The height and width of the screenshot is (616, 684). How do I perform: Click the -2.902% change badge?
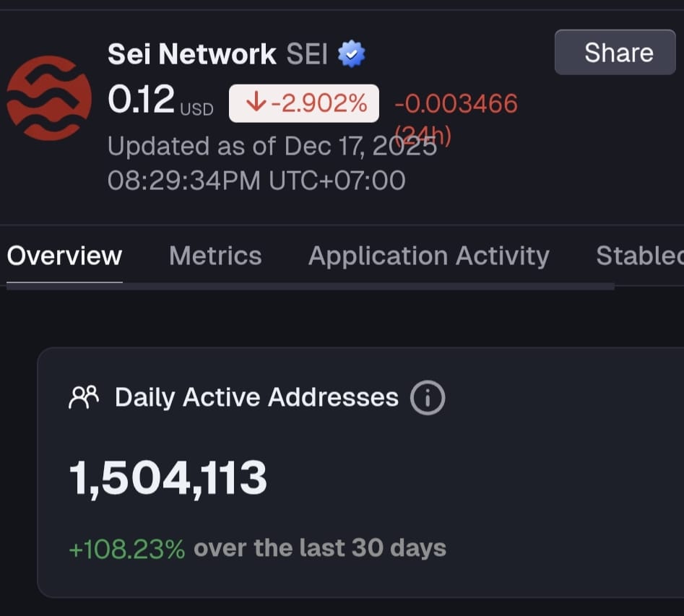(x=304, y=103)
